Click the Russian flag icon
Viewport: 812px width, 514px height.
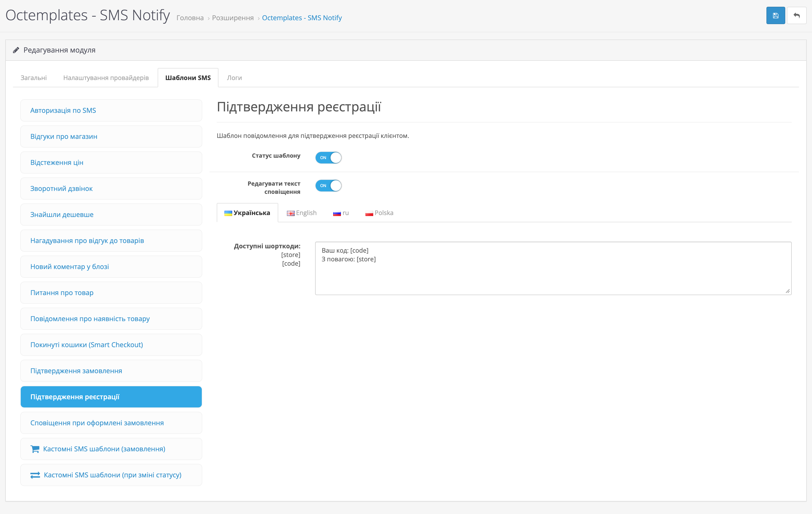337,213
